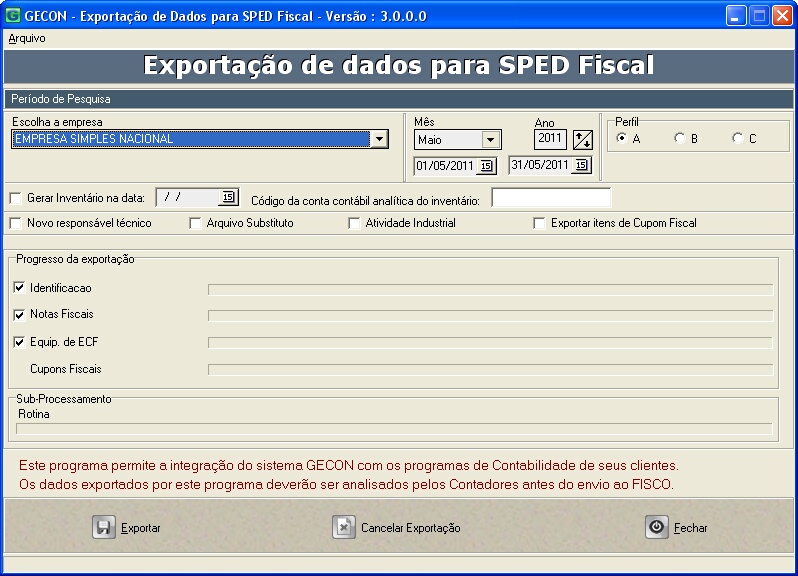Screen dimensions: 798x576
Task: Click the Exportar button label
Action: tap(140, 528)
